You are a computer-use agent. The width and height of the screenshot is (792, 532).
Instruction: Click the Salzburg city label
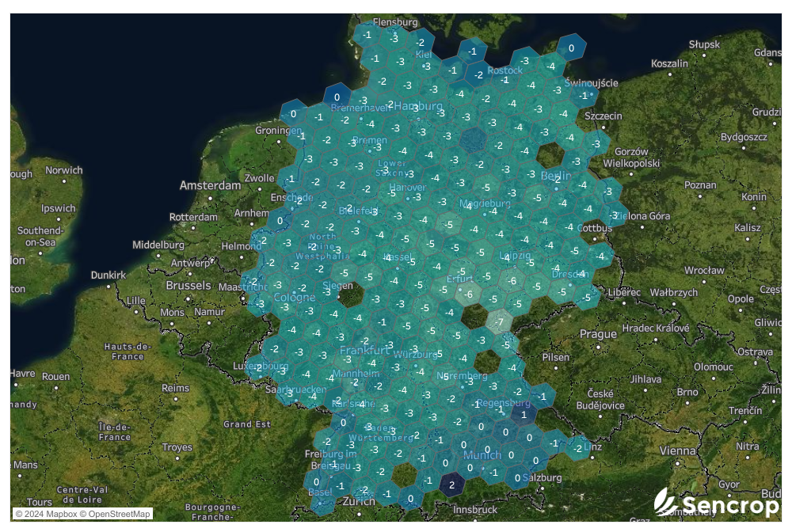(542, 477)
